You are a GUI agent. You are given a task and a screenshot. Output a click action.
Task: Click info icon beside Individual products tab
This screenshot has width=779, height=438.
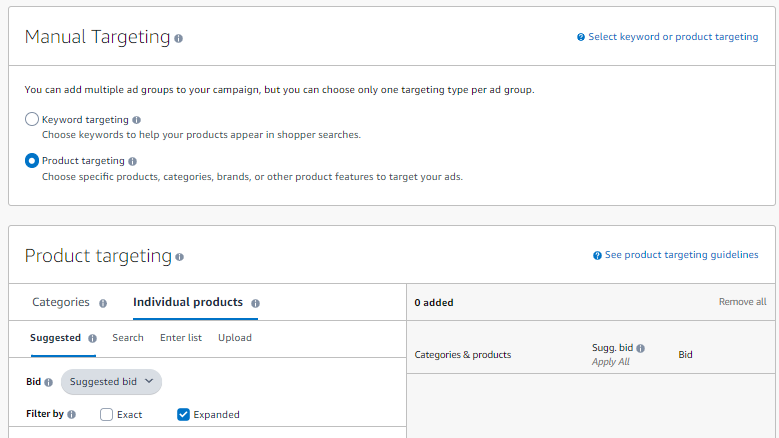coord(255,303)
